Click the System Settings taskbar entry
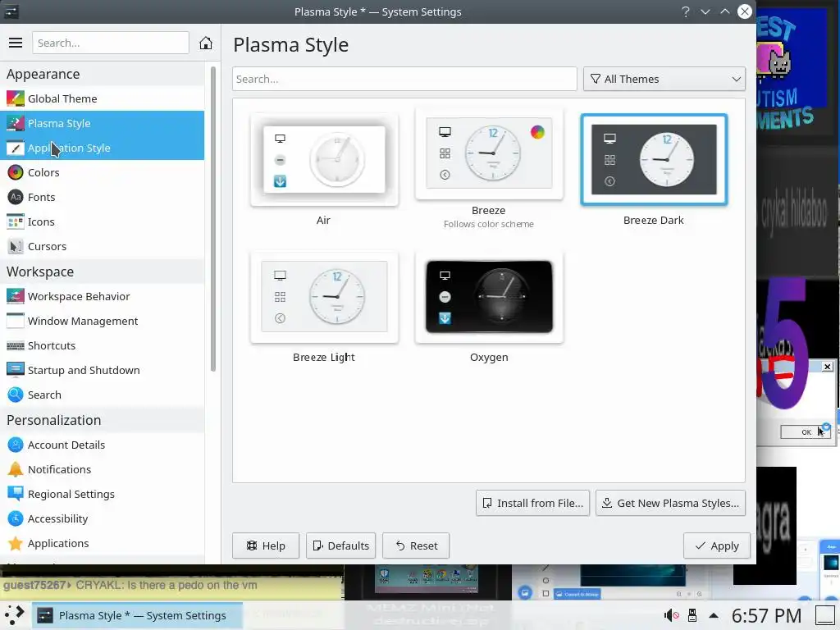This screenshot has width=840, height=630. pos(137,615)
